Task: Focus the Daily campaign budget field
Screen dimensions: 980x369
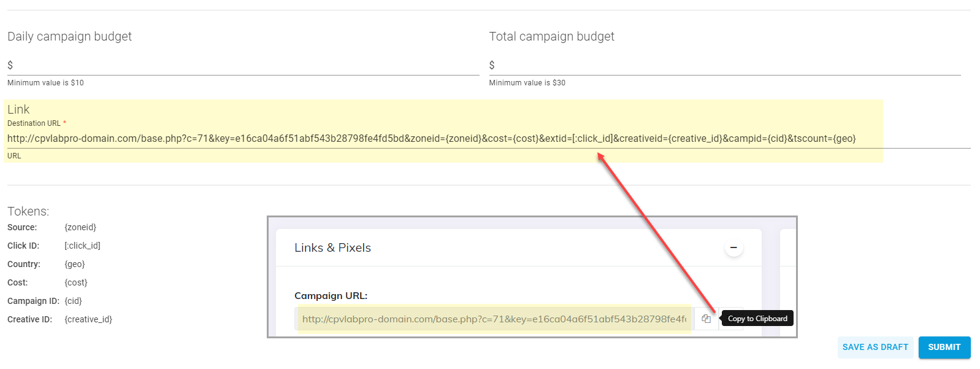Action: 245,65
